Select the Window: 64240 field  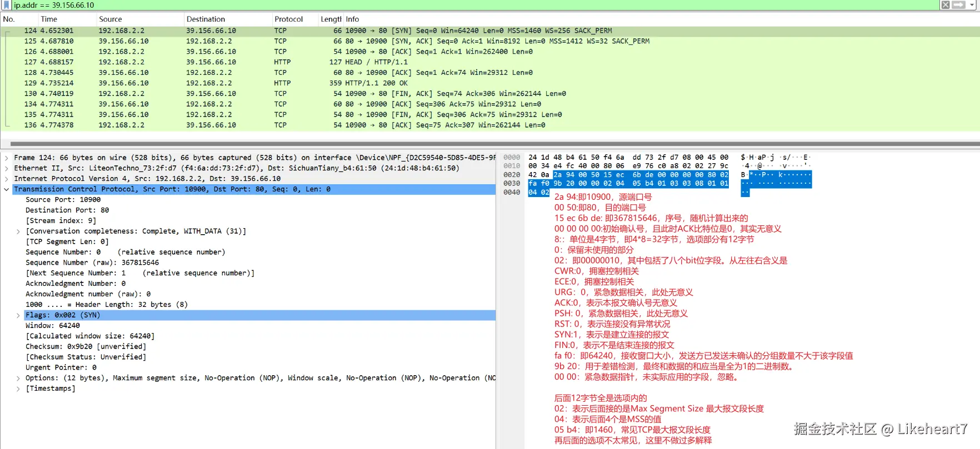click(52, 326)
